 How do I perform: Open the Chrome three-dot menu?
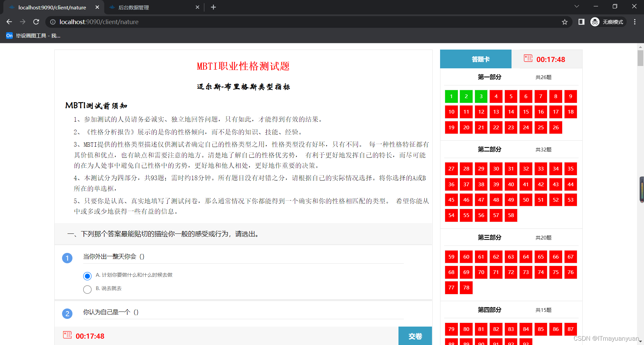635,22
